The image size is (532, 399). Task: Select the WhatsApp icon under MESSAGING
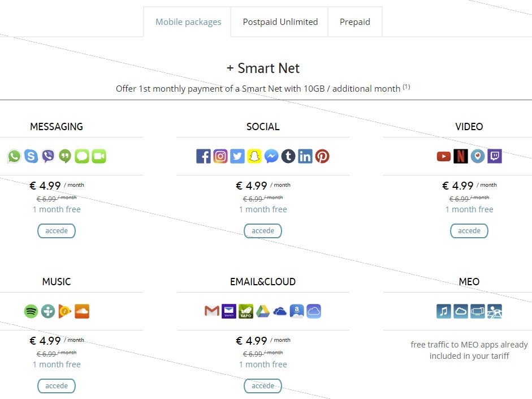point(14,156)
